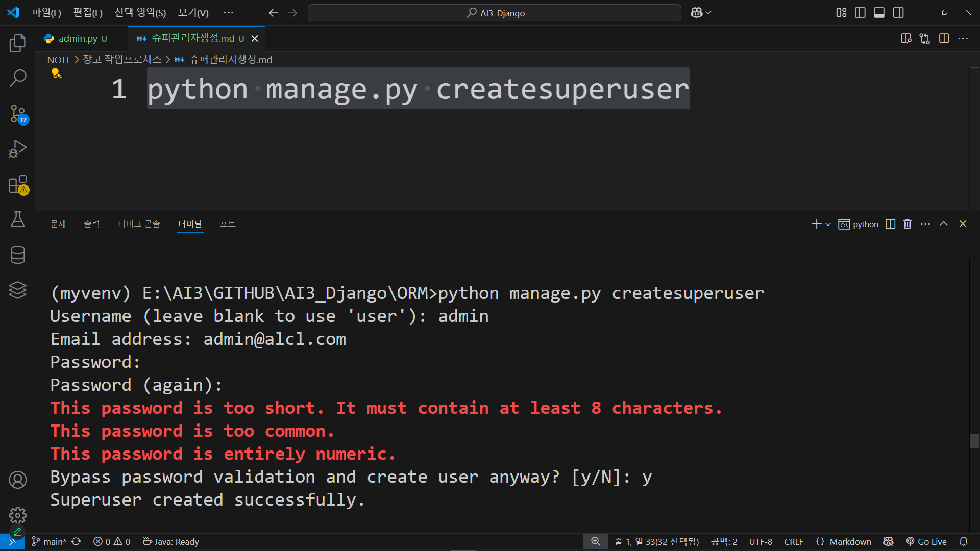
Task: Open Source Control with 17 changes
Action: (x=17, y=114)
